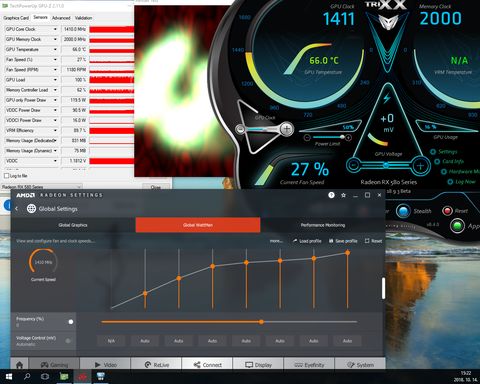Switch to GPU-Z Advanced tab

[x=61, y=18]
